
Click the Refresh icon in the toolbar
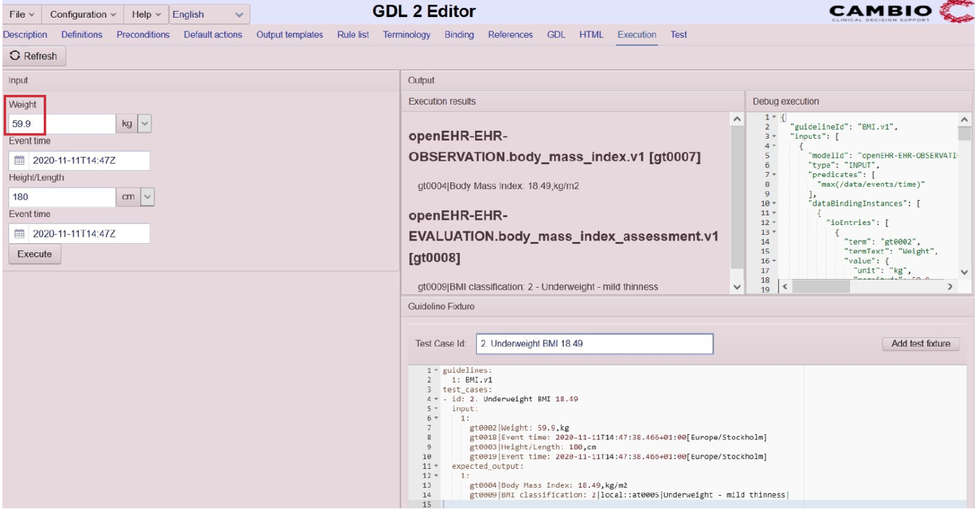[14, 56]
